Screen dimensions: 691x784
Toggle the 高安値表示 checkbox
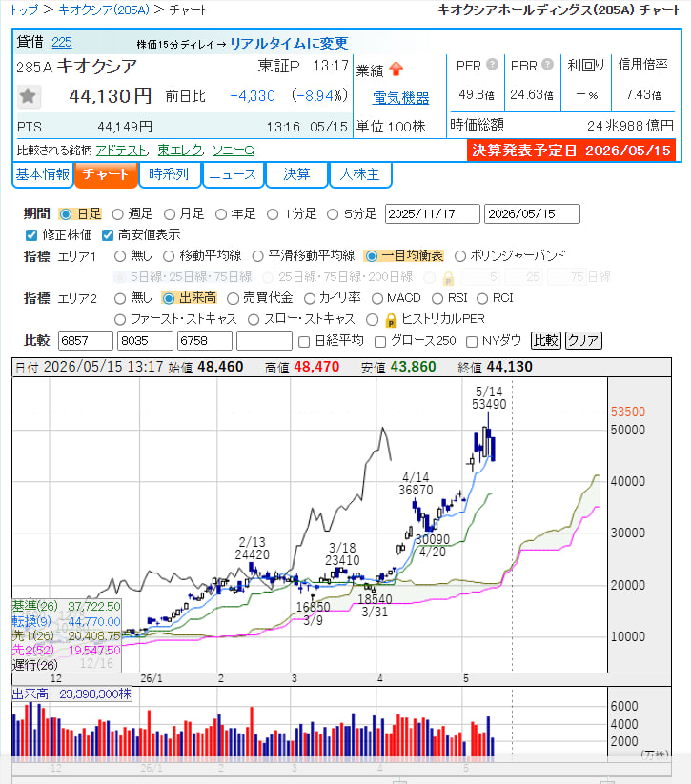click(x=107, y=235)
